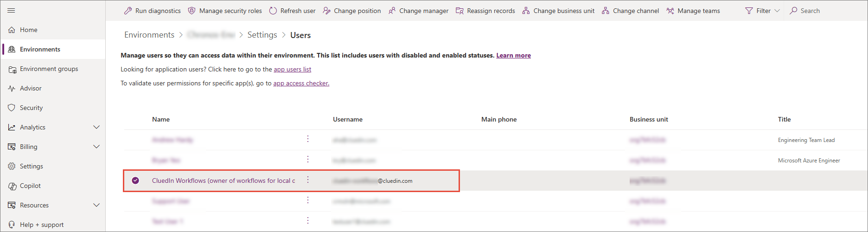Open the CluedIn Workflows user name
The width and height of the screenshot is (868, 232).
point(223,180)
